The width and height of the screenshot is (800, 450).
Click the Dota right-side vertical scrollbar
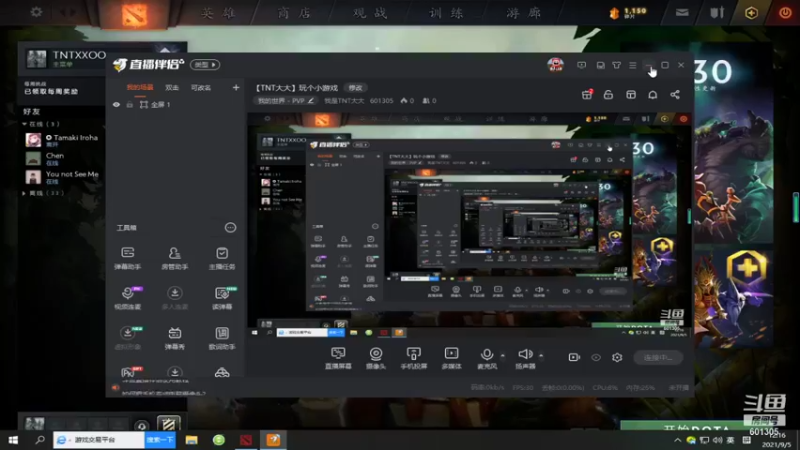pos(795,207)
